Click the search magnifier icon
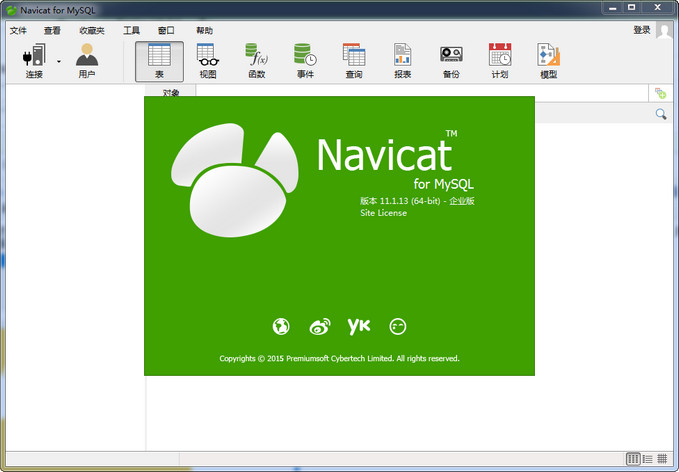The height and width of the screenshot is (472, 679). click(660, 115)
